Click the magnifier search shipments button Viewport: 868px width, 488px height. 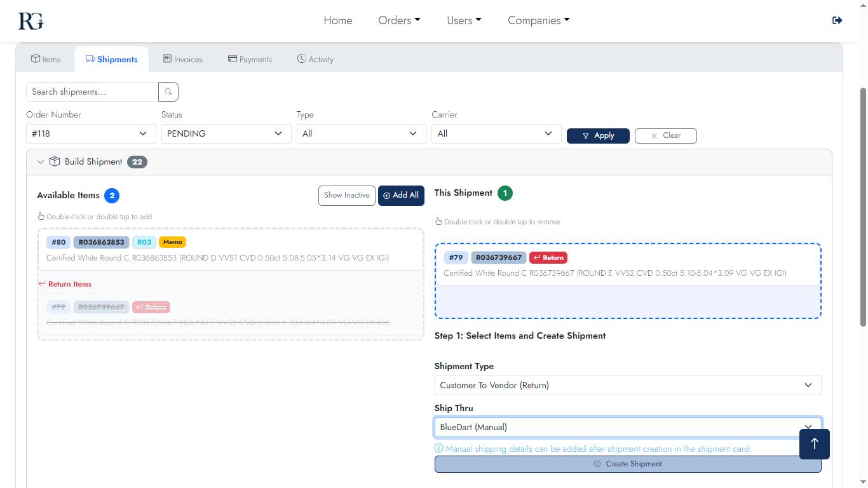(168, 92)
